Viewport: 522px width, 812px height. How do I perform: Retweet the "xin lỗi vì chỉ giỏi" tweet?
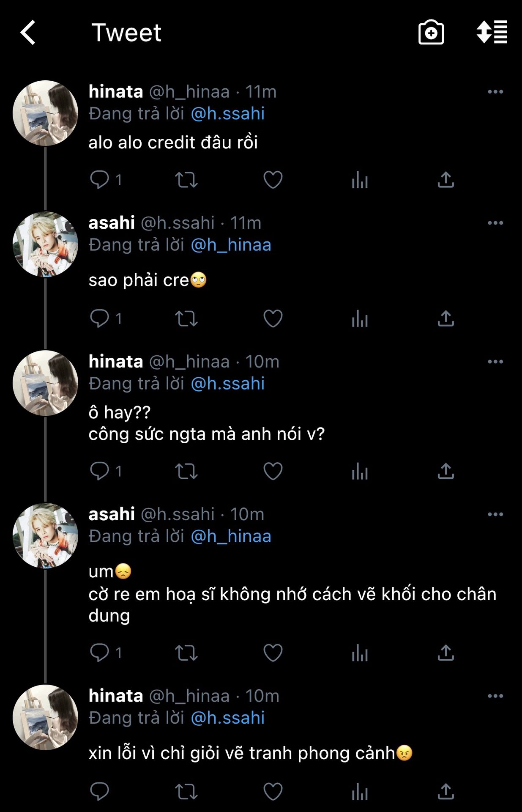click(186, 792)
